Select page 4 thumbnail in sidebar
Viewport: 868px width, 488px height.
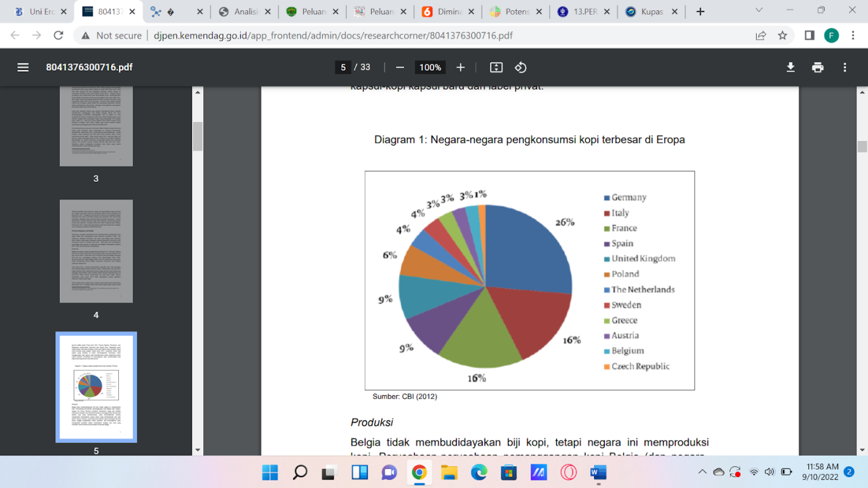pyautogui.click(x=96, y=251)
